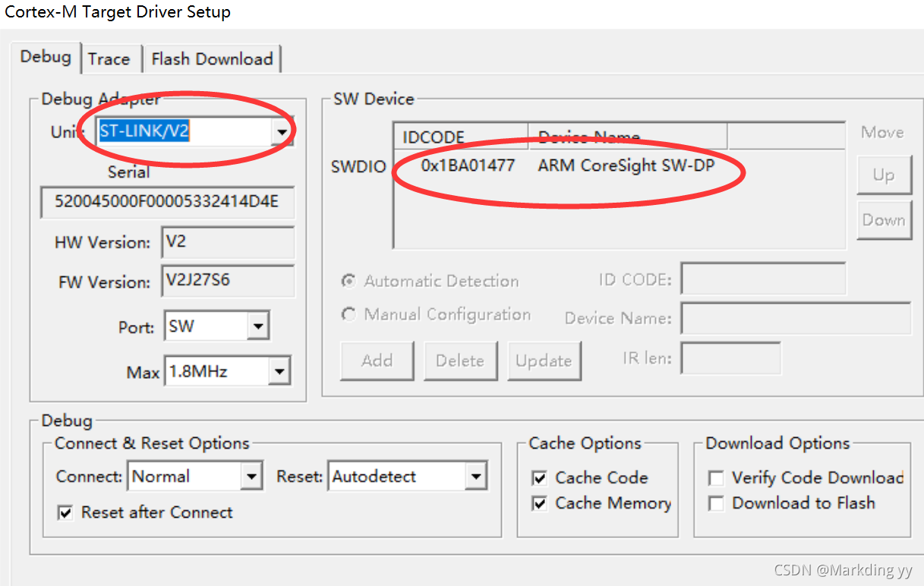Select Automatic Detection radio button
Image resolution: width=924 pixels, height=586 pixels.
click(x=348, y=281)
